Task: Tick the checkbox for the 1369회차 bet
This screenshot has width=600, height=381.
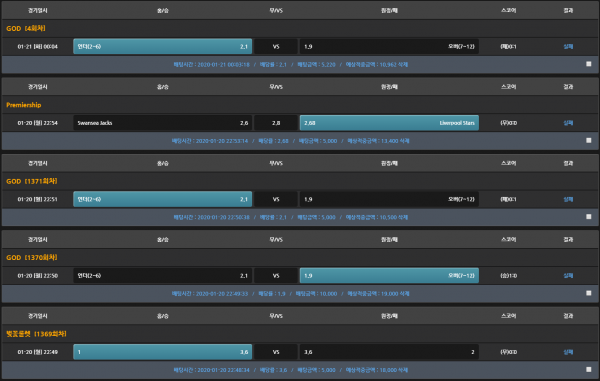Action: pyautogui.click(x=589, y=369)
